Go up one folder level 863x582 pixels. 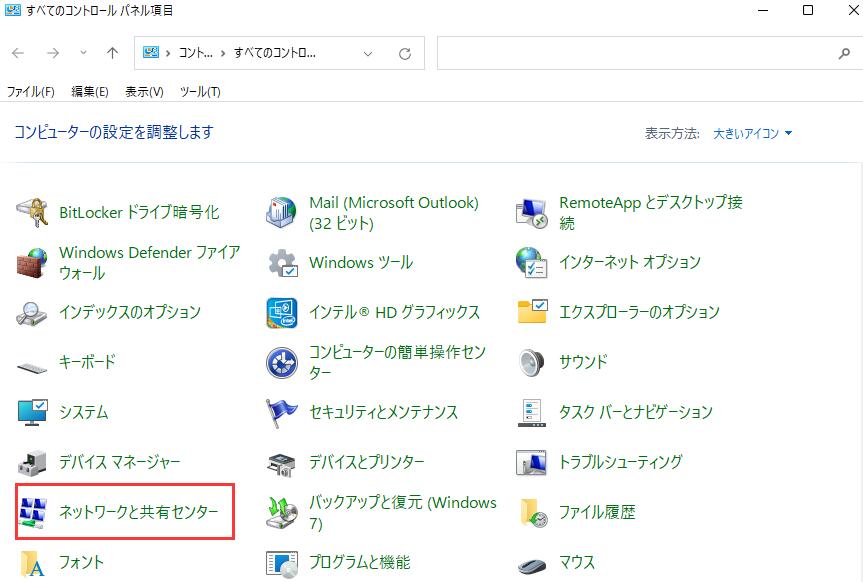tap(112, 54)
